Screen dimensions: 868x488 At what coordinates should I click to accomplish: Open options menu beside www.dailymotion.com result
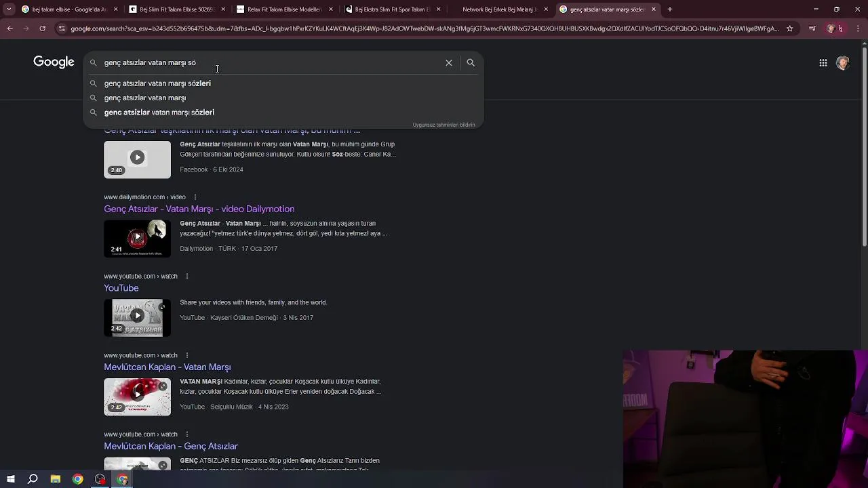tap(195, 197)
